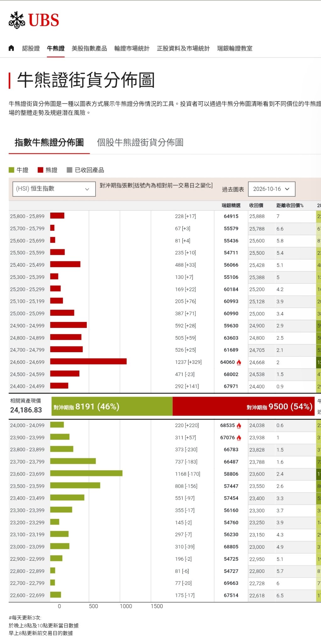Click red bar for 24,900 - 24,999
The width and height of the screenshot is (321, 644).
68,325
